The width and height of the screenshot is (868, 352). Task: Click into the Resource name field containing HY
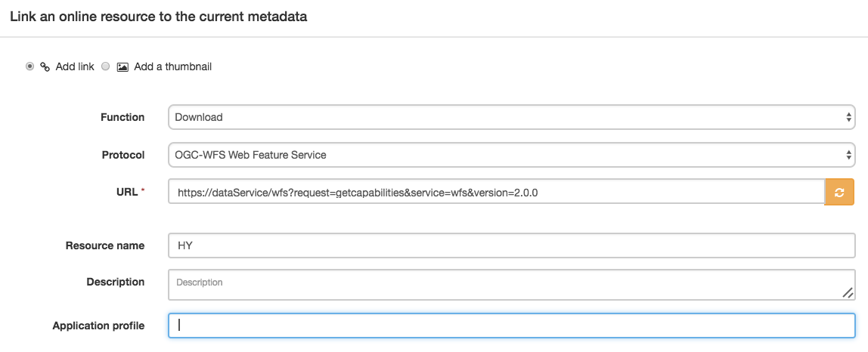click(x=511, y=245)
